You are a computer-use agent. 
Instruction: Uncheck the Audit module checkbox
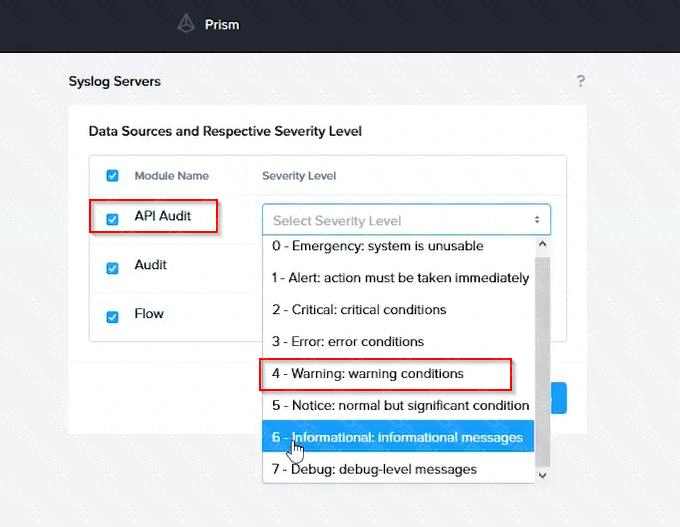(x=112, y=266)
